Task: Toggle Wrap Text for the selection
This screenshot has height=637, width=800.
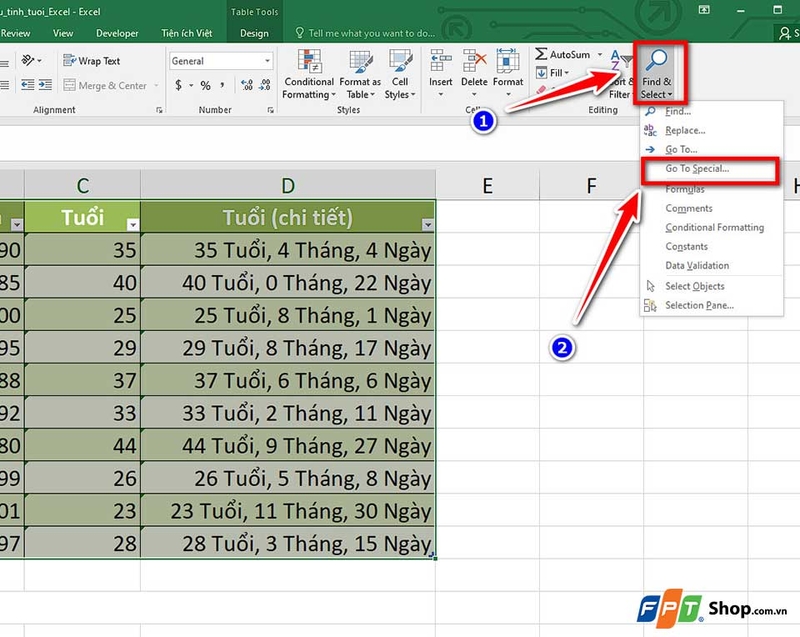Action: pyautogui.click(x=94, y=60)
